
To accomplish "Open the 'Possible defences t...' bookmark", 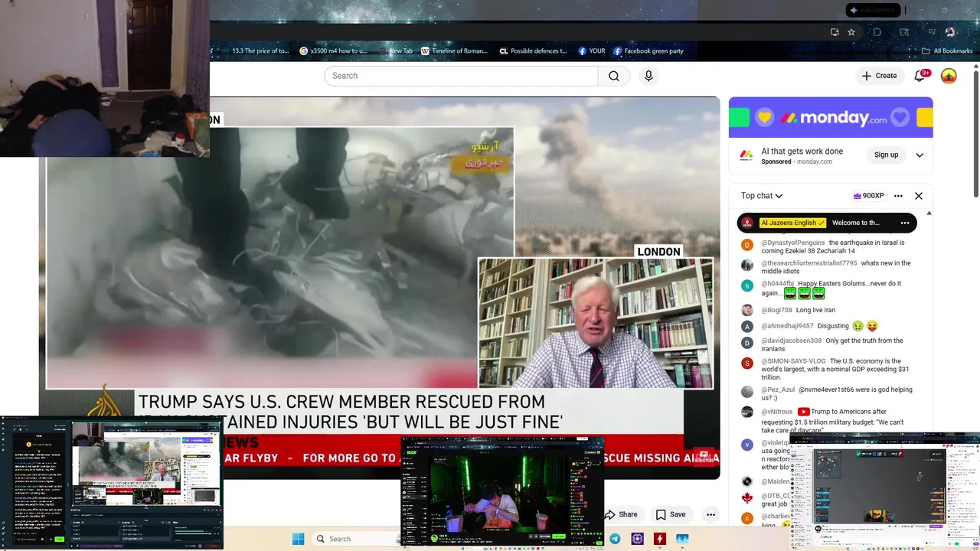I will click(x=533, y=51).
